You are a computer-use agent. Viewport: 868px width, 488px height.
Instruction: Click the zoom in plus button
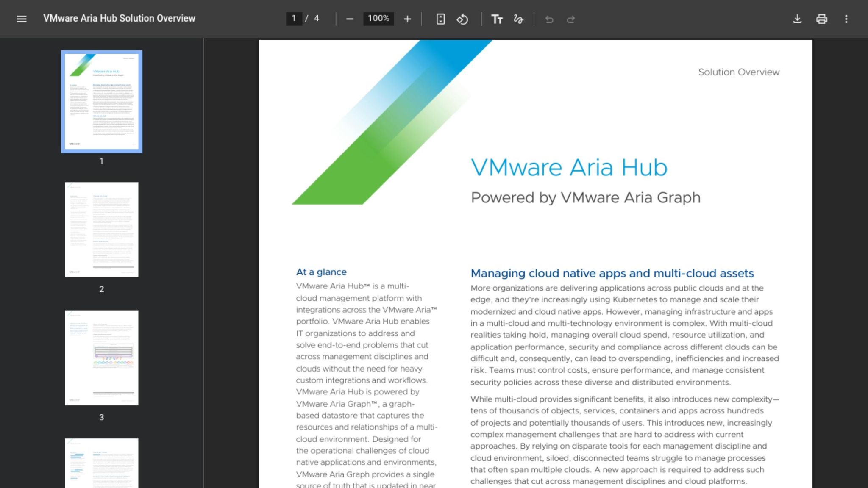pyautogui.click(x=407, y=19)
